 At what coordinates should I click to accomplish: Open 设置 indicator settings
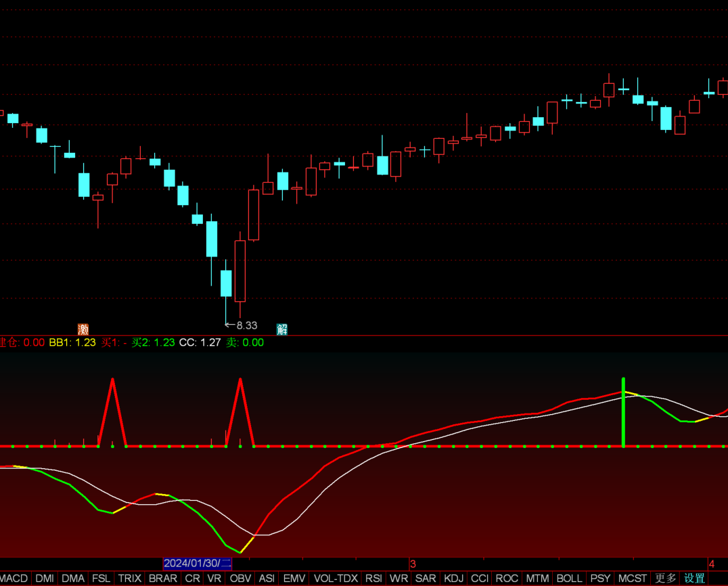point(695,578)
